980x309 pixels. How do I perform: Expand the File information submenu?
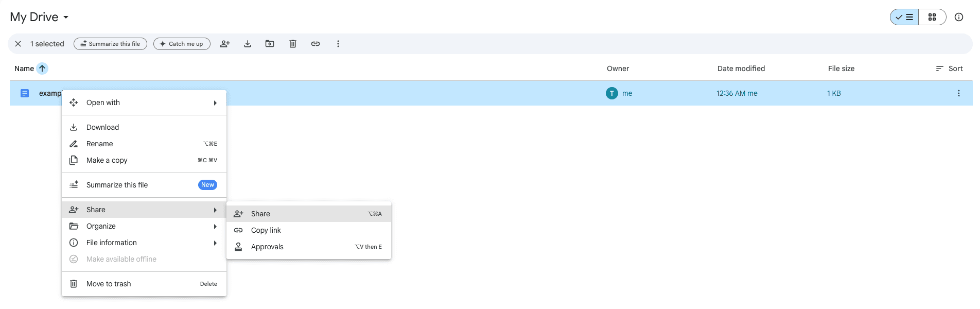(x=144, y=243)
